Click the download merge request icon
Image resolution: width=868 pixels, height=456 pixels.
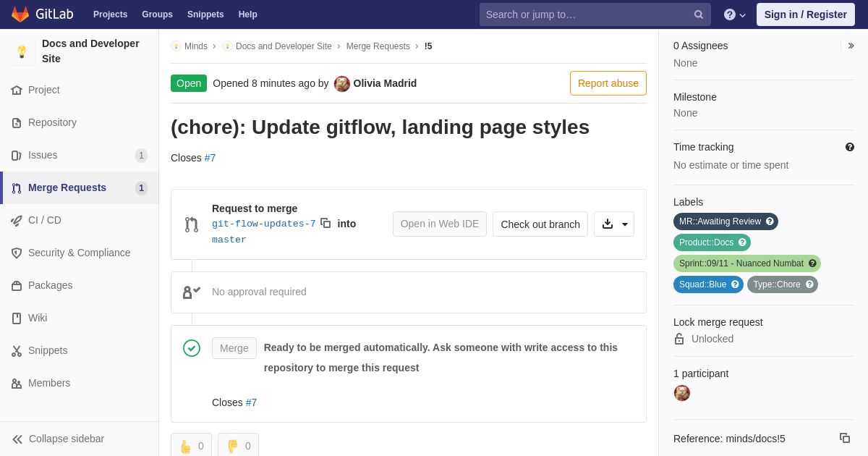click(608, 224)
